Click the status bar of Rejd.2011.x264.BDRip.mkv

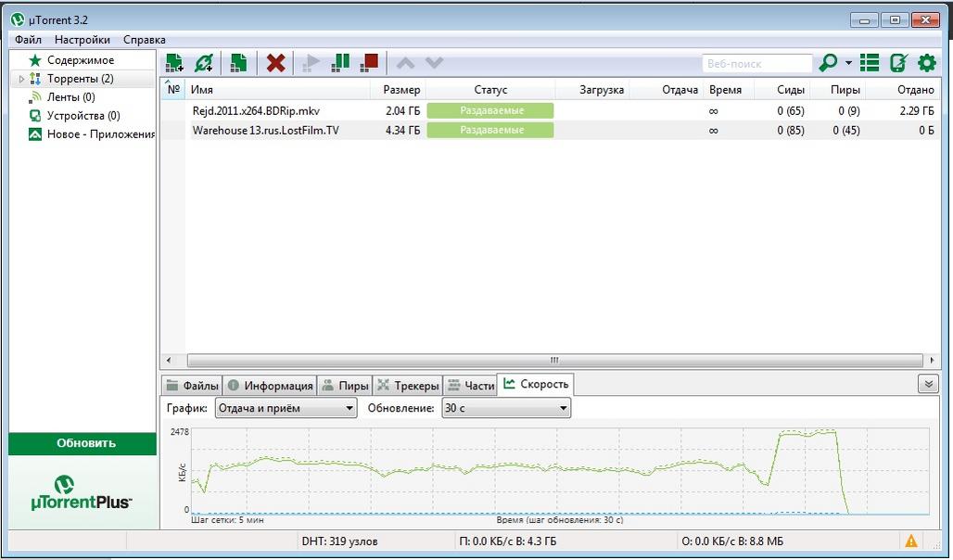coord(490,110)
